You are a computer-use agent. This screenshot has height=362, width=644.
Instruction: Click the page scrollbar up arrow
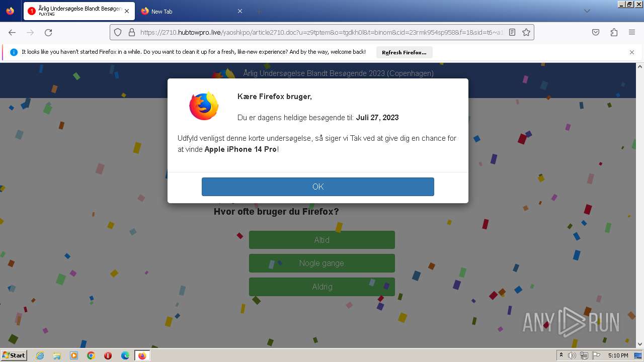coord(640,66)
